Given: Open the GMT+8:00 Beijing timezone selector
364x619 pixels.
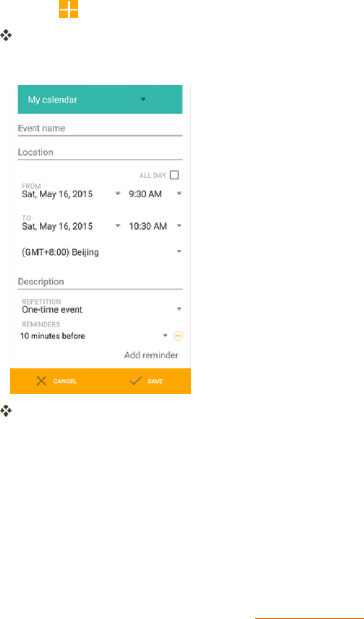Looking at the screenshot, I should pos(101,252).
